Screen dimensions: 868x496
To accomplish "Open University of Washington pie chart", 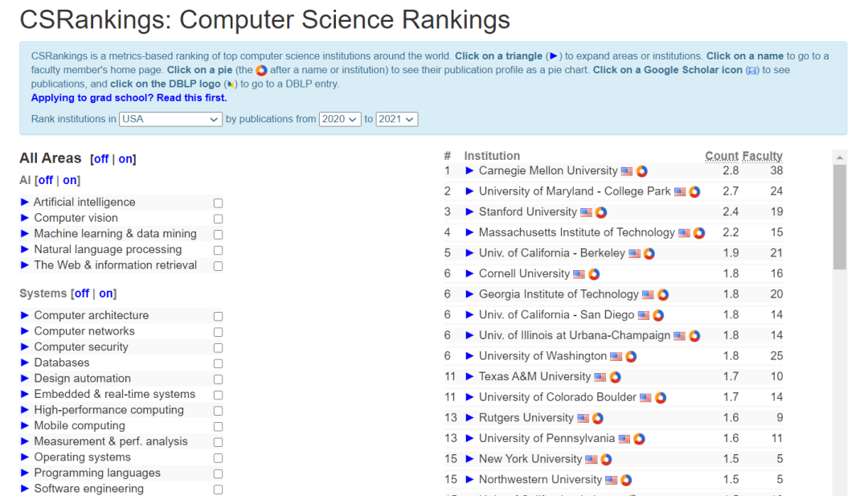I will (x=631, y=357).
